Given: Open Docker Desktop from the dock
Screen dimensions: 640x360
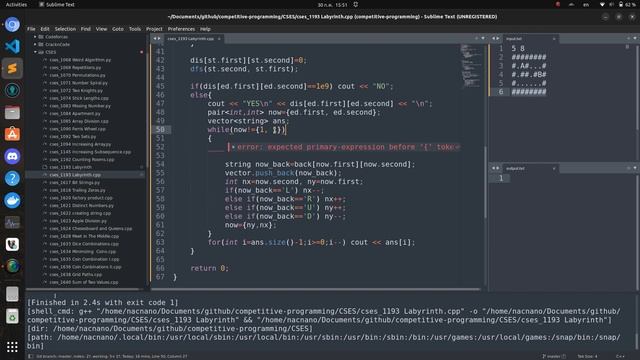Looking at the screenshot, I should click(12, 200).
